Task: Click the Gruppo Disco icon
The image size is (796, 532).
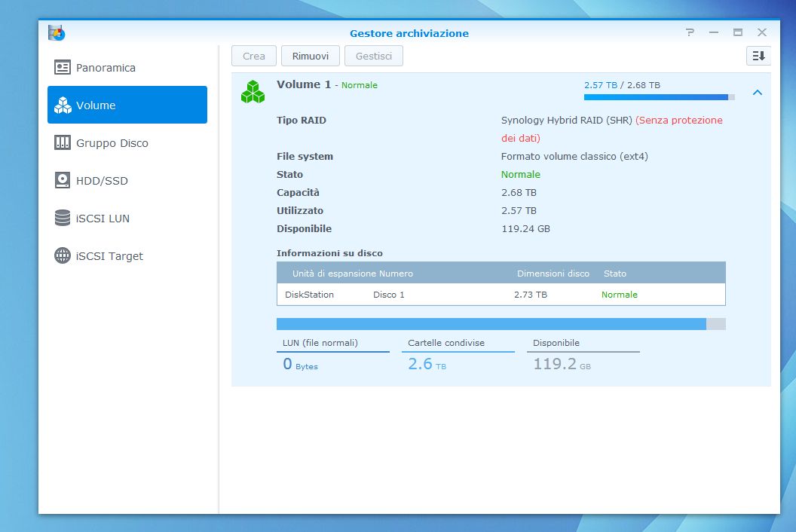Action: click(x=63, y=142)
